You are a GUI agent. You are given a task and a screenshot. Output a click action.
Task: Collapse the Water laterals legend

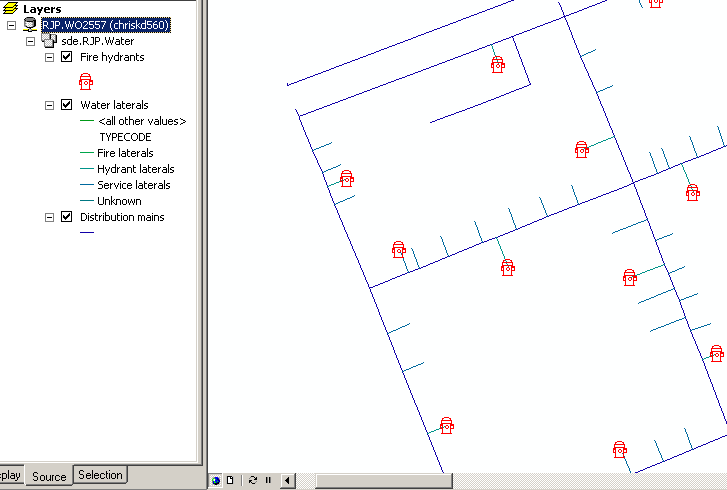pyautogui.click(x=50, y=105)
